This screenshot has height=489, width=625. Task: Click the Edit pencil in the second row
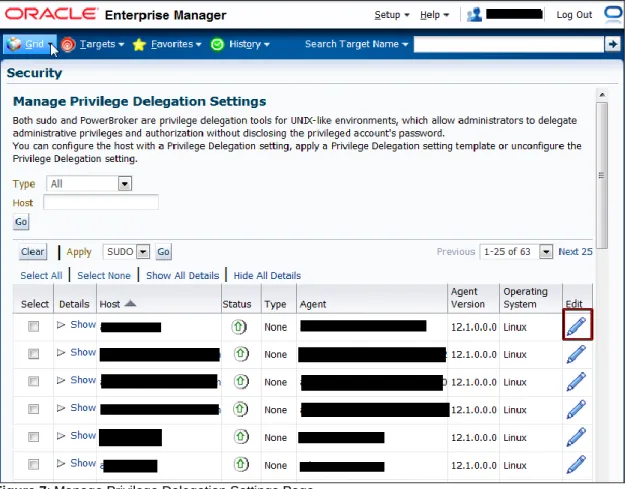pyautogui.click(x=576, y=354)
